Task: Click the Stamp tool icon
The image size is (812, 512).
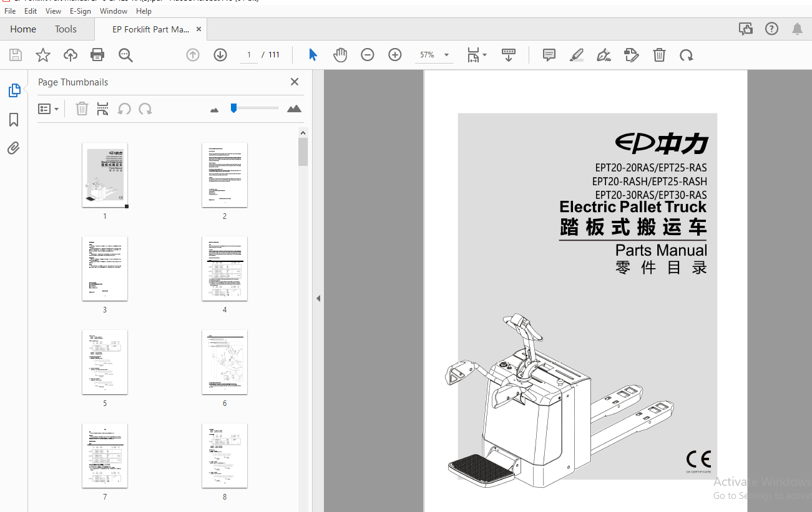Action: 632,55
